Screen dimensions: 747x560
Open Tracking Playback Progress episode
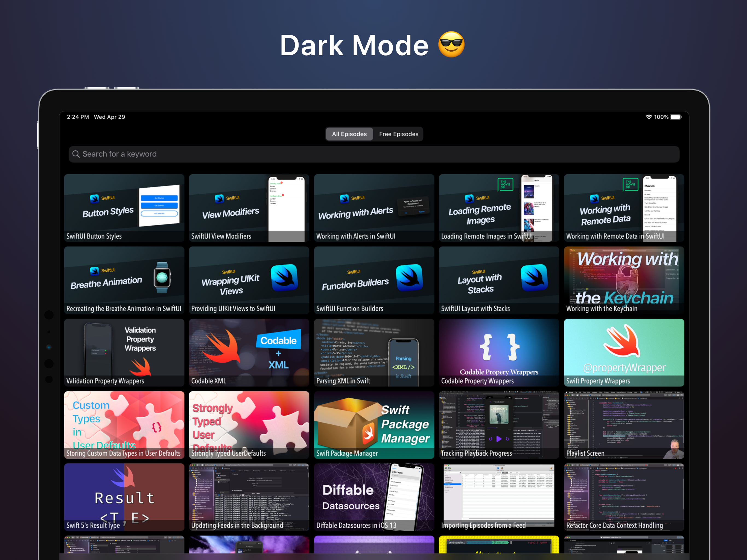click(499, 425)
